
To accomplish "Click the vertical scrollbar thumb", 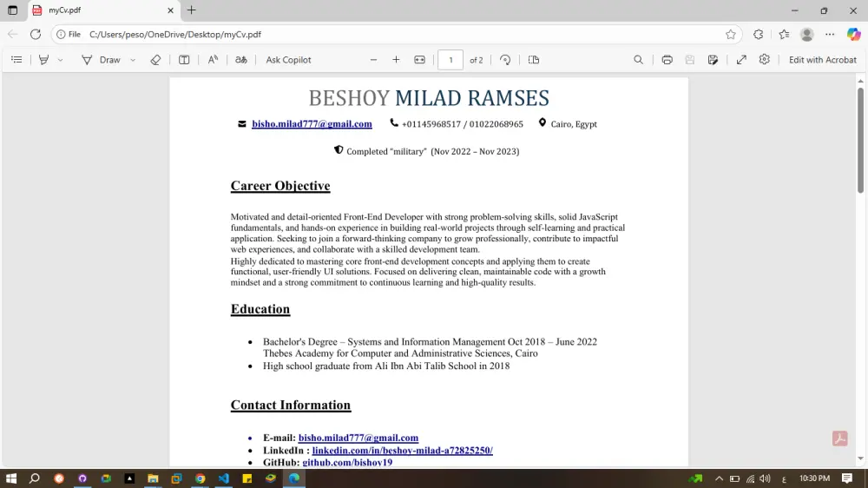I will coord(860,140).
